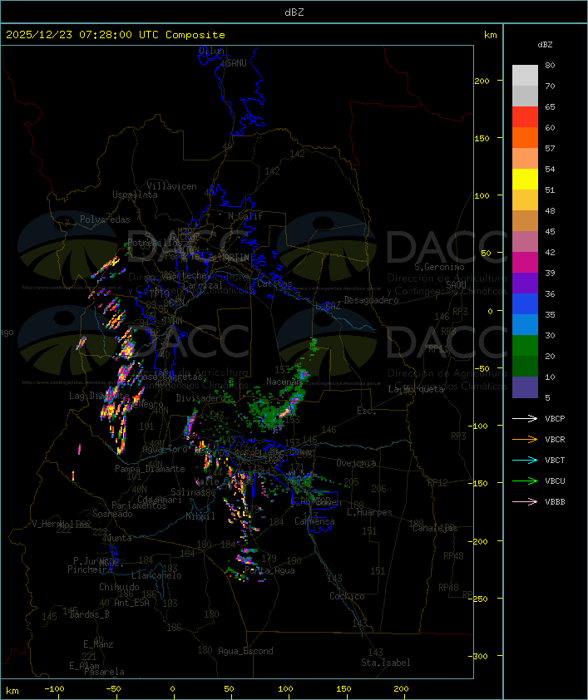Click the Uspallata map label

(135, 195)
